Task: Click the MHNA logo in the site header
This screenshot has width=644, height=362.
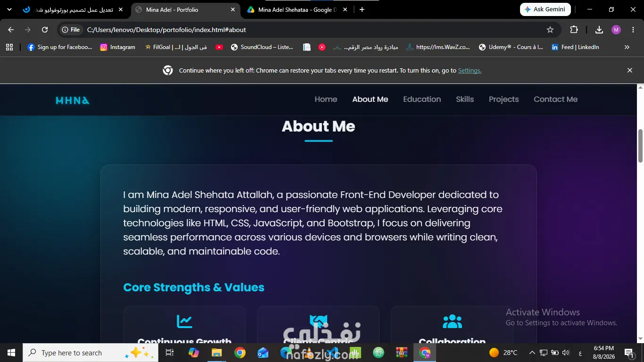Action: click(x=72, y=100)
